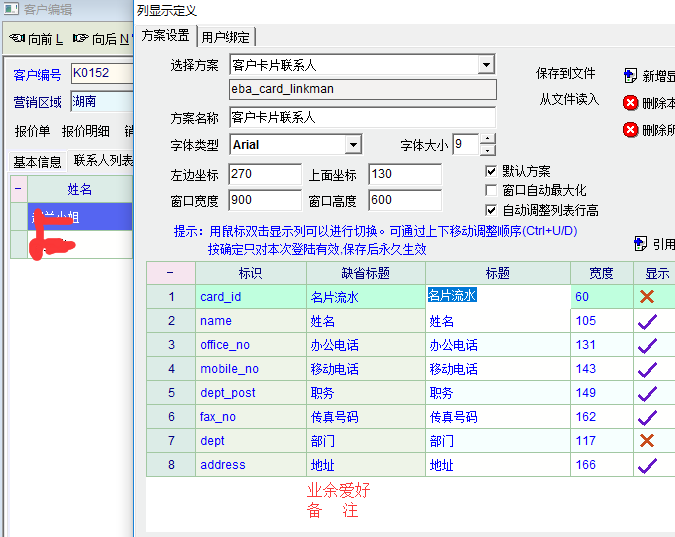The width and height of the screenshot is (675, 537).
Task: Toggle display checkmark for address row
Action: pos(647,465)
